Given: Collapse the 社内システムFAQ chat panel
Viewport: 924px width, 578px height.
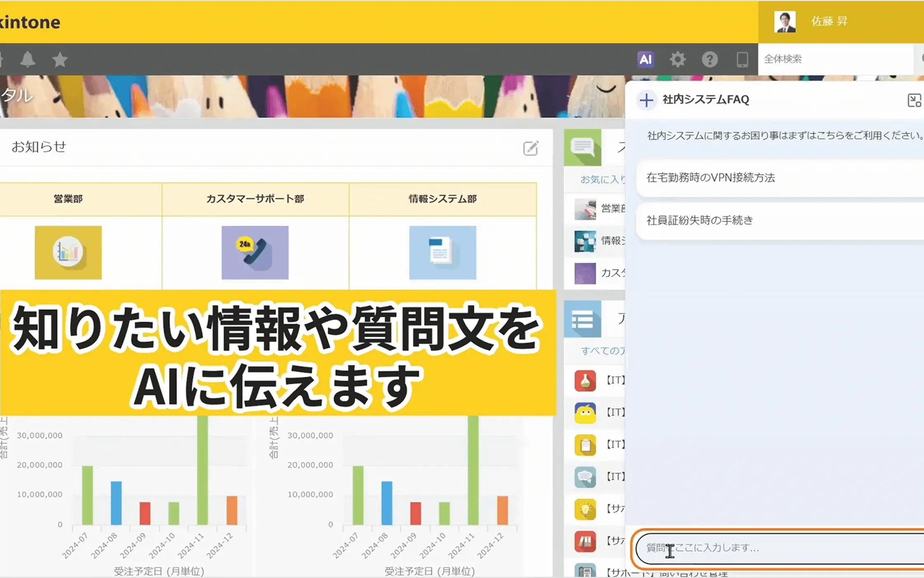Looking at the screenshot, I should [x=914, y=100].
